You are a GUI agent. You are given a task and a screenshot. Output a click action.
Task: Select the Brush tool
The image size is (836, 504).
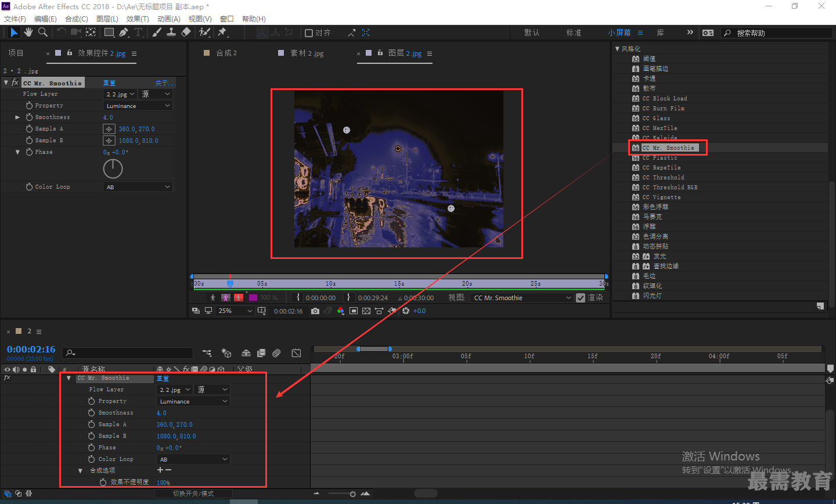pyautogui.click(x=157, y=33)
